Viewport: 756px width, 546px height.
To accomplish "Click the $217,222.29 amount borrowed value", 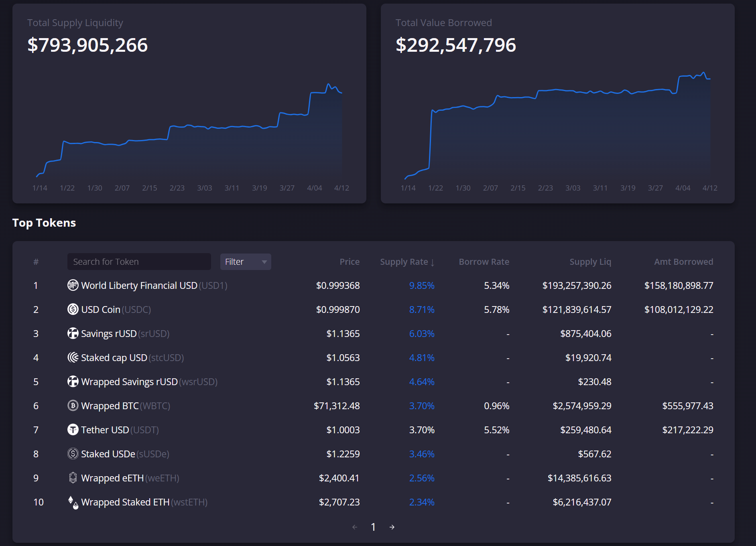I will [688, 430].
